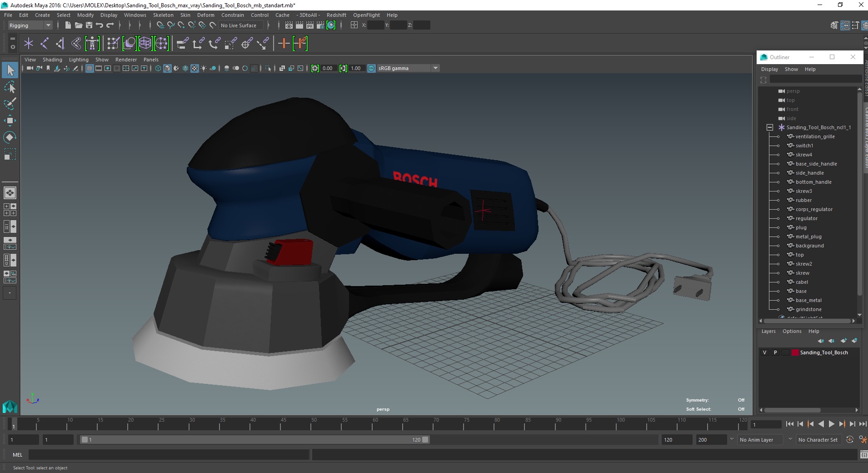Screen dimensions: 868x473
Task: Play animation backwards
Action: click(821, 424)
